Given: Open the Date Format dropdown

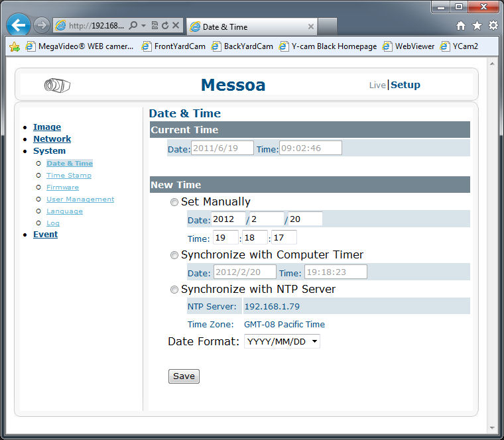Looking at the screenshot, I should 282,342.
